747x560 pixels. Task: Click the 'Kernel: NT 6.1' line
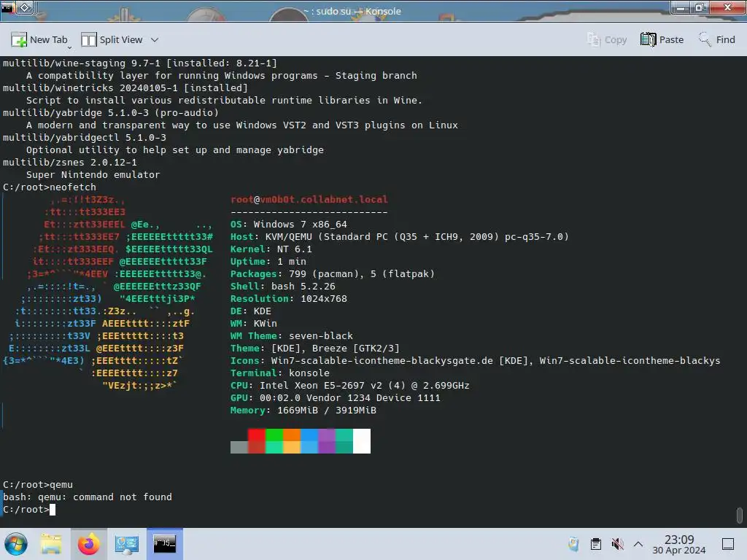(271, 249)
